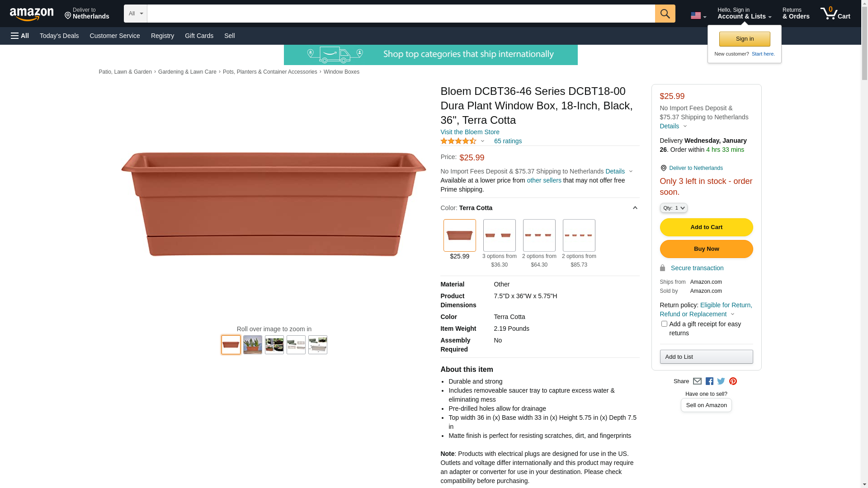The image size is (868, 488).
Task: Select the 2 options from $64.30 swatch
Action: coord(539,235)
